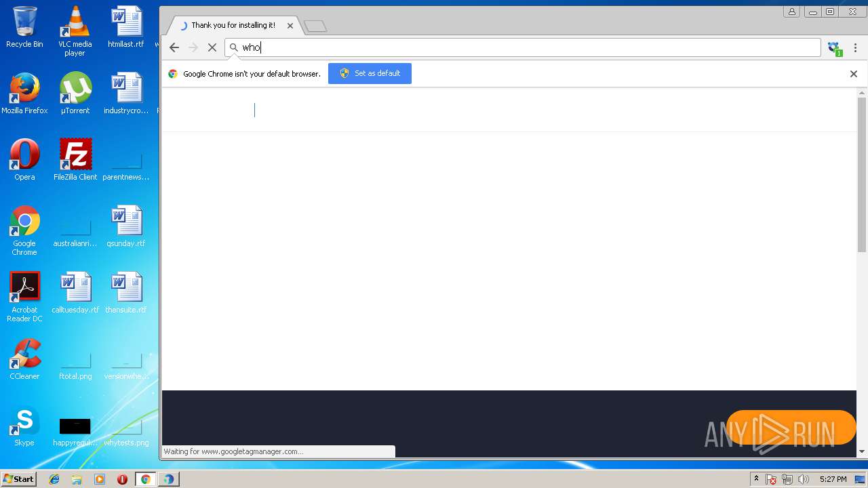868x488 pixels.
Task: Click the active Chrome taskbar button
Action: click(x=145, y=479)
